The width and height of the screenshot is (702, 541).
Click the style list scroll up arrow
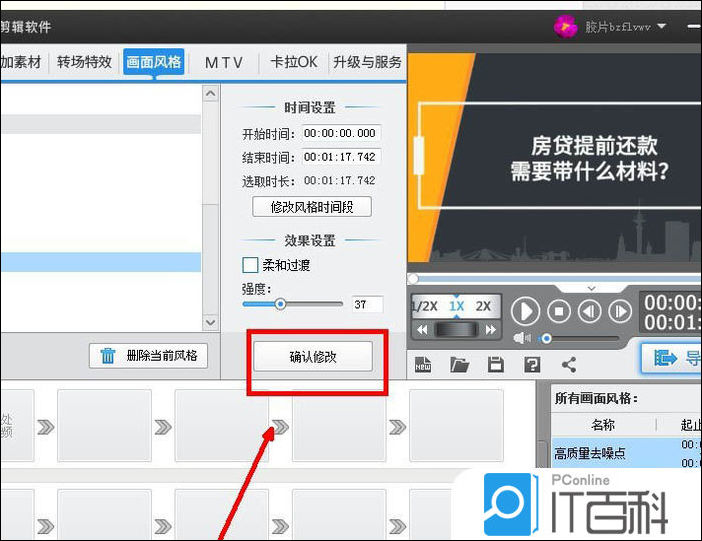pos(210,94)
